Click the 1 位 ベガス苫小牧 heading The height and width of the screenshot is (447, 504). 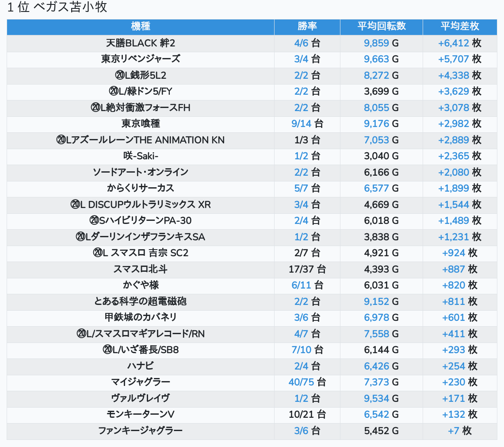tap(57, 8)
